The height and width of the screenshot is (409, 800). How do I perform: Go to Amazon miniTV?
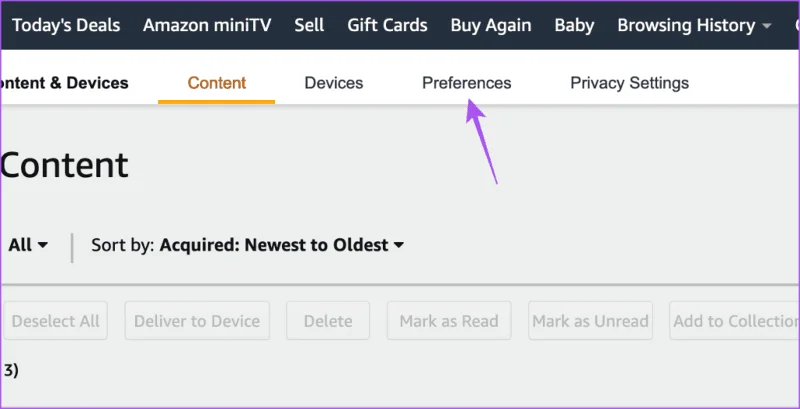[x=207, y=25]
